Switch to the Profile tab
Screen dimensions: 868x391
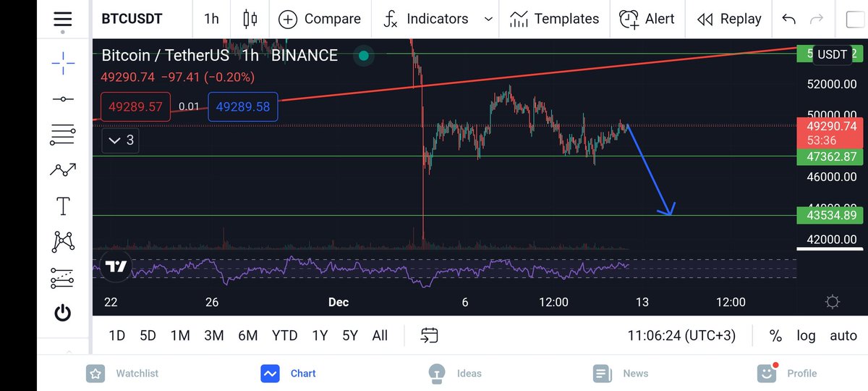pyautogui.click(x=787, y=373)
